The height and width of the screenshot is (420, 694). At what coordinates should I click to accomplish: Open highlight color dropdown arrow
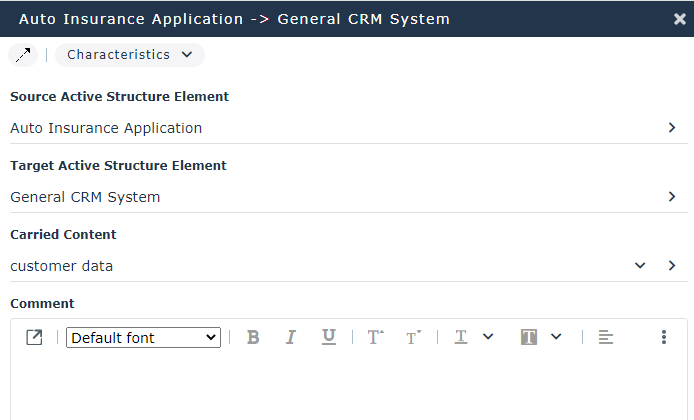click(x=556, y=338)
